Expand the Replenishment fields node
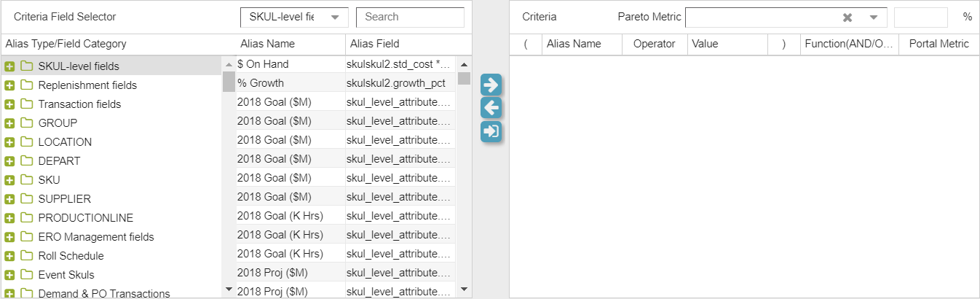This screenshot has width=980, height=299. (9, 85)
